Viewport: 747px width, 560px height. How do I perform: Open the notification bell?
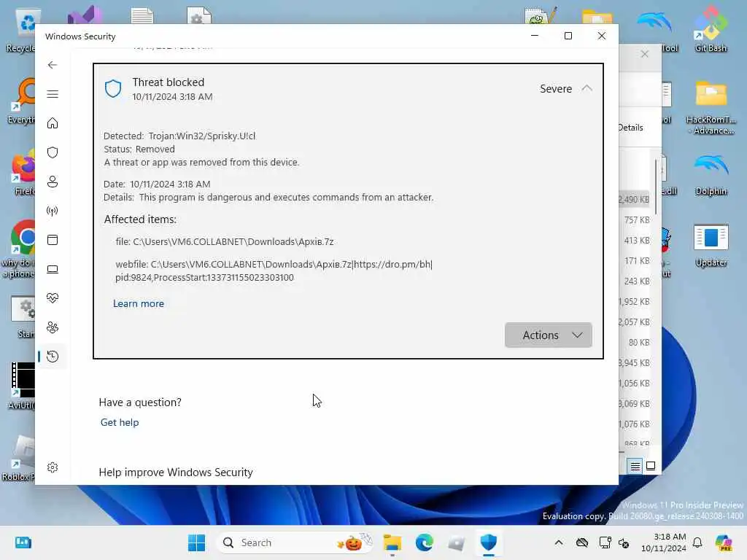tap(697, 542)
